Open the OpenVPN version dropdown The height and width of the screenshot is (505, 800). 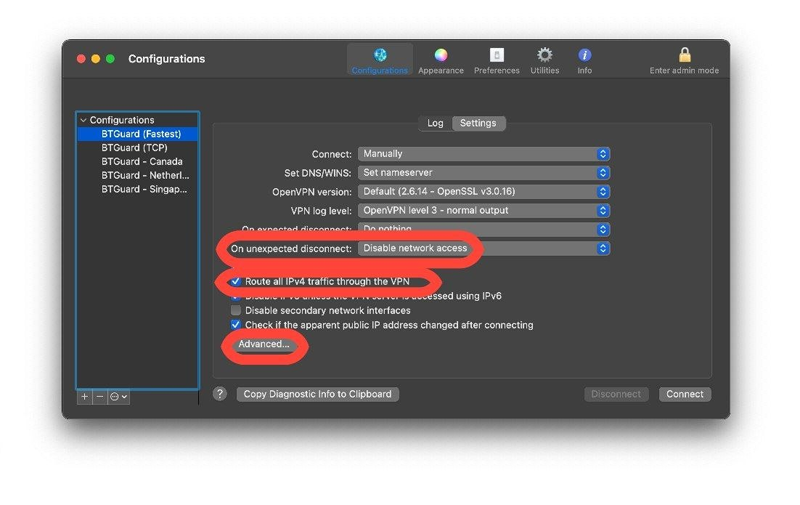point(484,192)
